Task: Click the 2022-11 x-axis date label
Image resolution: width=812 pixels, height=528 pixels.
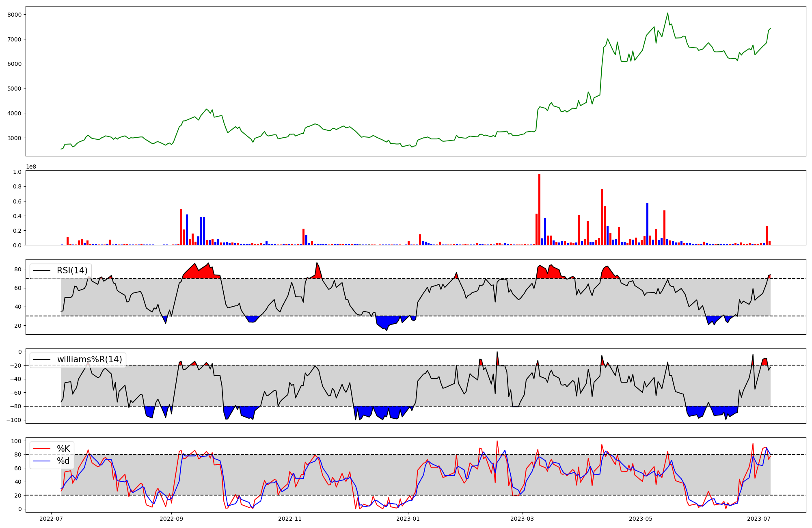Action: click(x=290, y=518)
